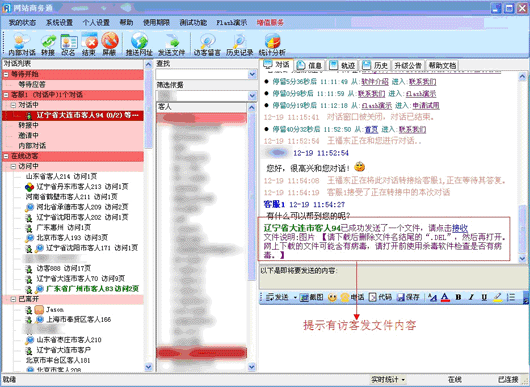Click the 截图 screenshot button
This screenshot has width=530, height=387.
312,297
